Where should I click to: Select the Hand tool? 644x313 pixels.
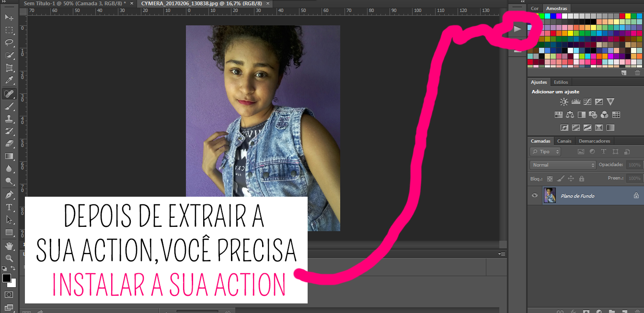pyautogui.click(x=9, y=246)
